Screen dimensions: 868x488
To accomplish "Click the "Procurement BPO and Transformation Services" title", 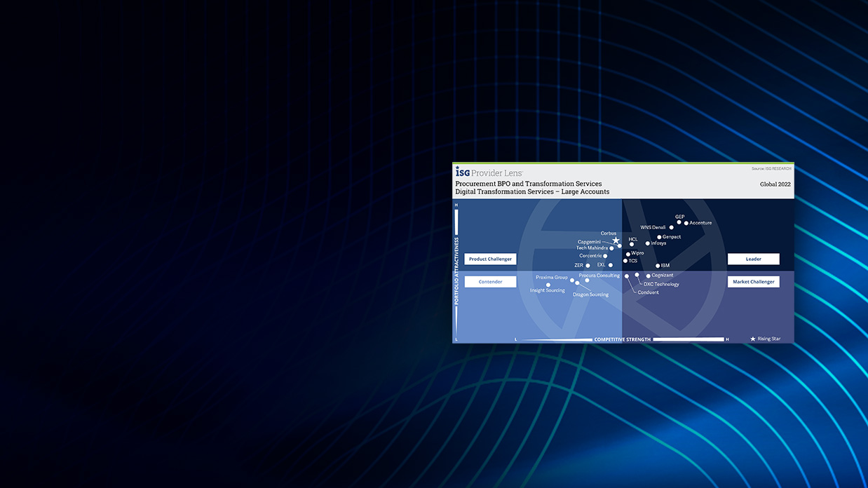I will pyautogui.click(x=529, y=184).
